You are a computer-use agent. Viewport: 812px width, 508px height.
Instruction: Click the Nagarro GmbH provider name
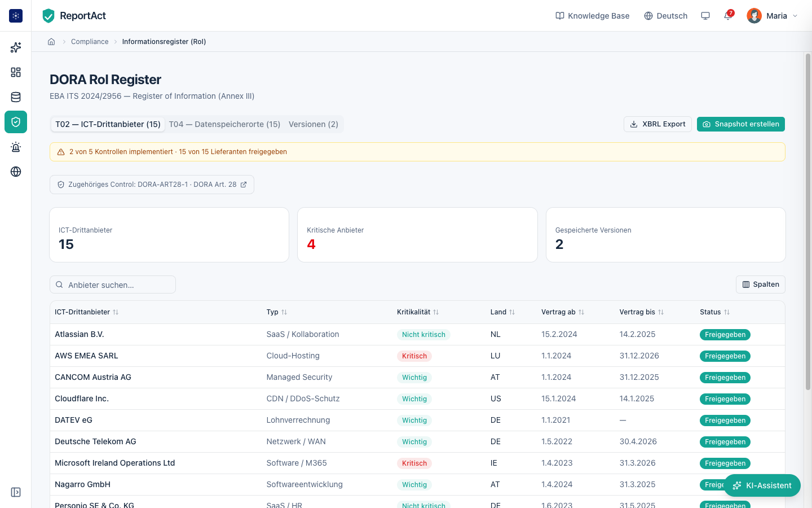[82, 484]
